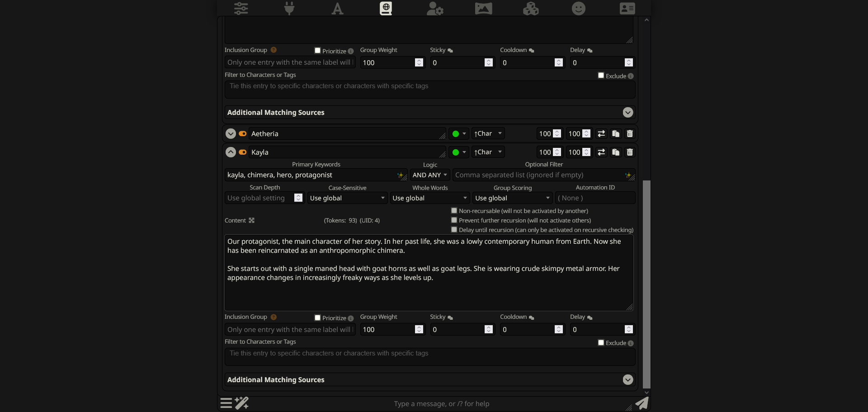Open AI response configuration sliders panel
This screenshot has height=412, width=868.
click(241, 8)
